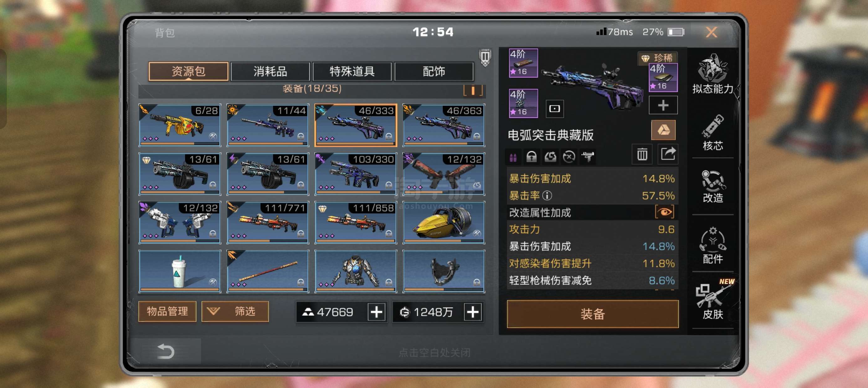868x388 pixels.
Task: Click the 装备 equip button
Action: pos(593,314)
